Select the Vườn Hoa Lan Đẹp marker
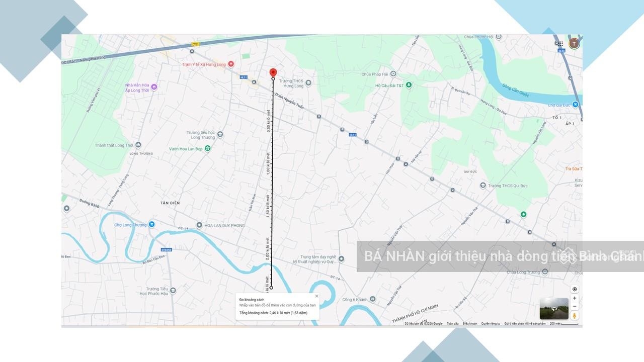 tap(207, 149)
